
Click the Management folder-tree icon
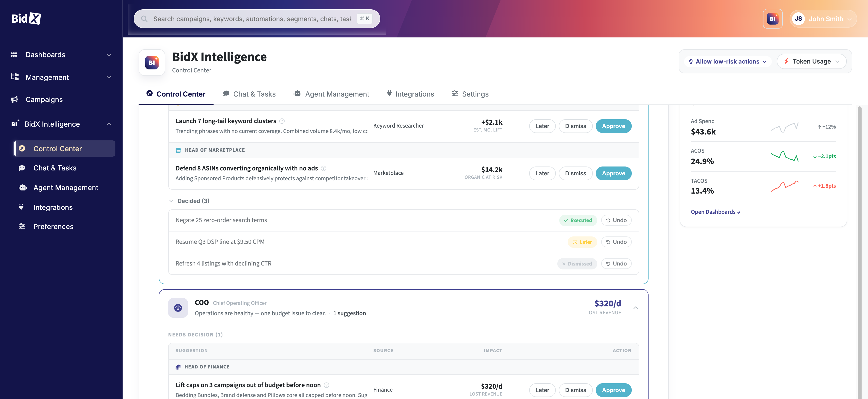(x=15, y=77)
